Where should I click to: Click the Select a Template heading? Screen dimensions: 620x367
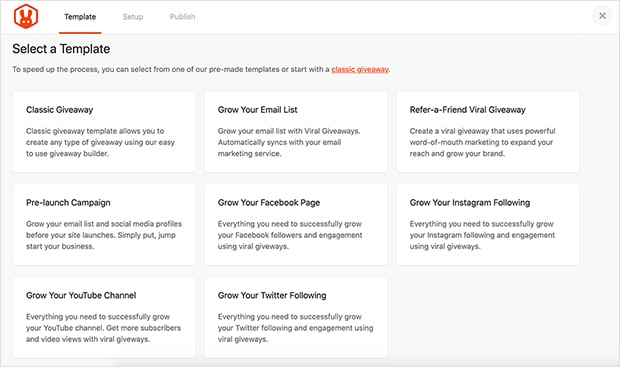pos(61,49)
